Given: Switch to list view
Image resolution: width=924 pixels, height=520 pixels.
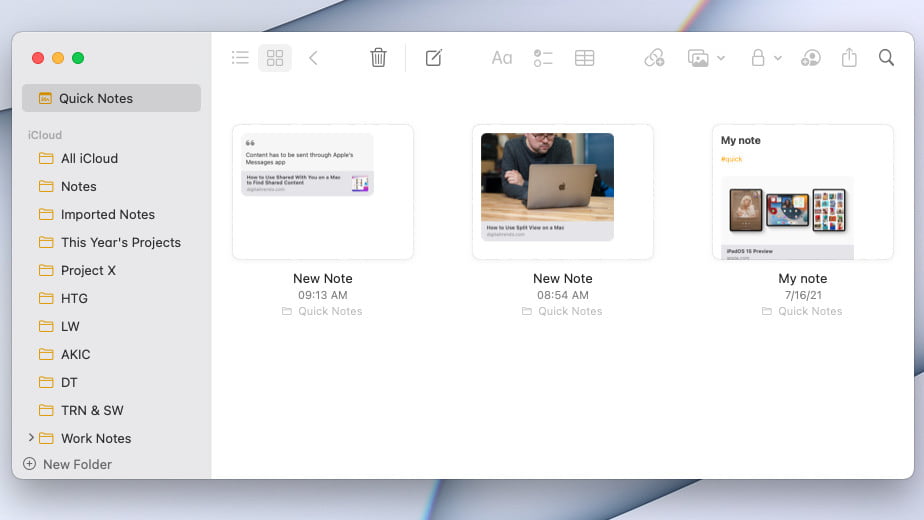Looking at the screenshot, I should 240,58.
